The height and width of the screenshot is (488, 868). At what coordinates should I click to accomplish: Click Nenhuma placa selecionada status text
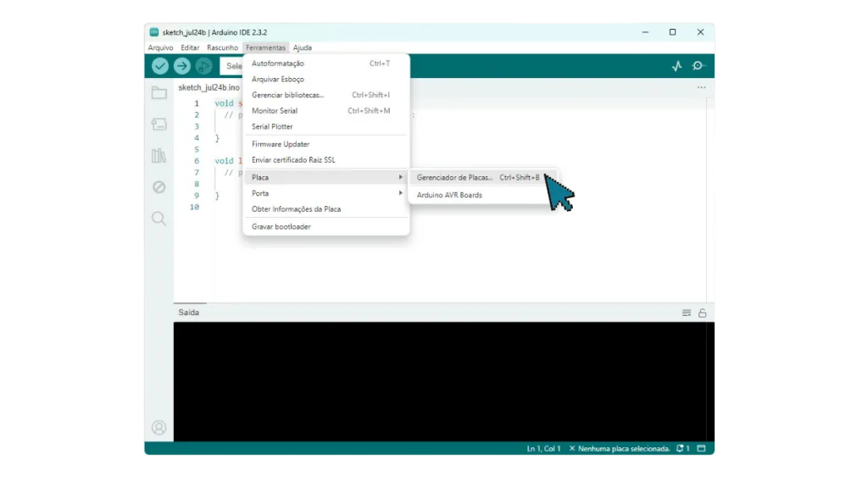(x=620, y=449)
